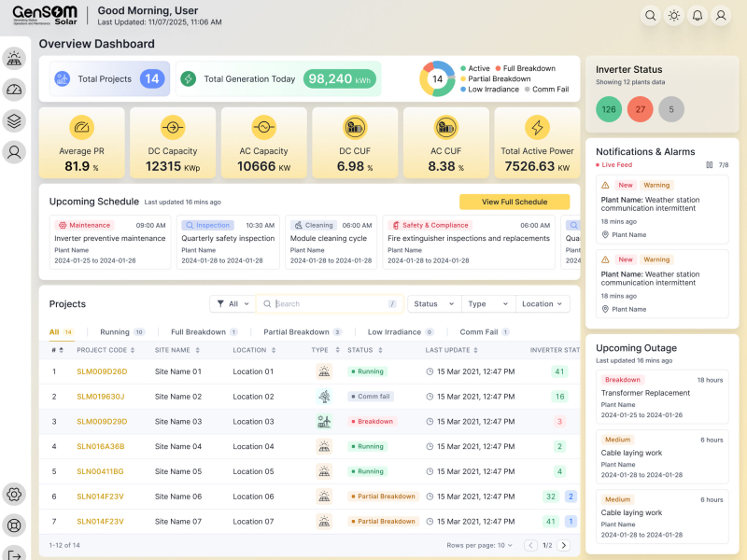The width and height of the screenshot is (747, 560).
Task: Go to previous page of projects
Action: (530, 545)
